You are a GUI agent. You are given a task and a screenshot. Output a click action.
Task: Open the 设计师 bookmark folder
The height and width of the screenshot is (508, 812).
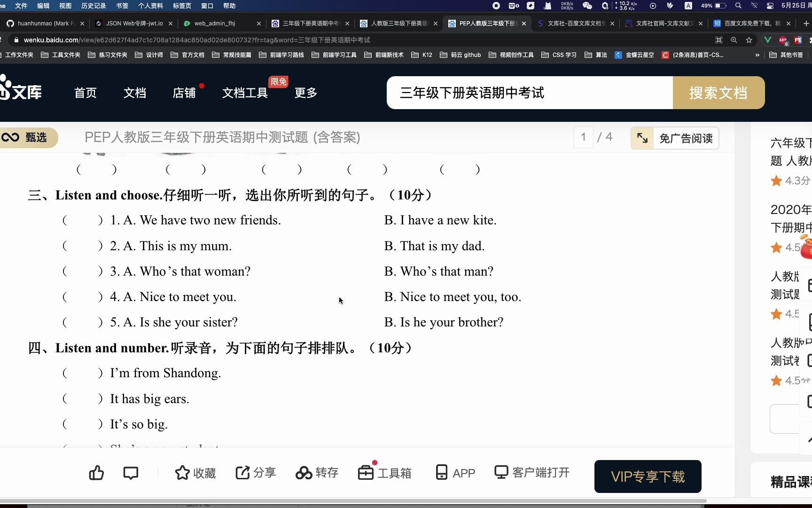[149, 55]
